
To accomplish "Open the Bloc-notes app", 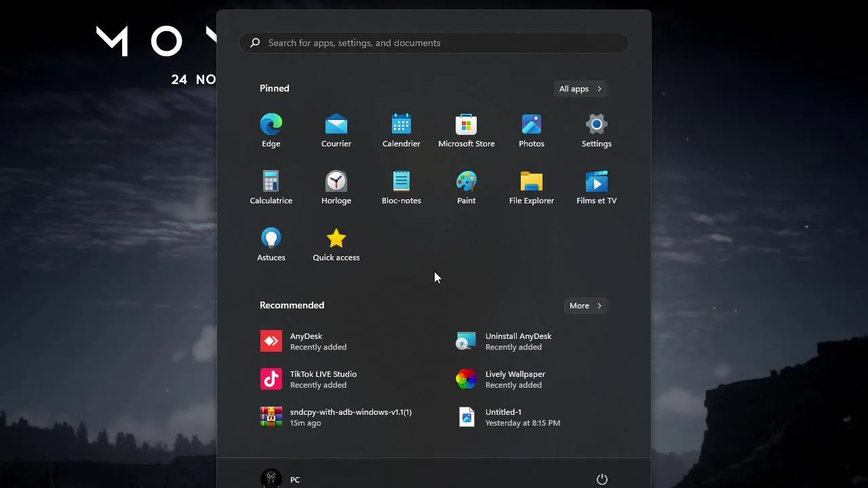I will click(401, 182).
